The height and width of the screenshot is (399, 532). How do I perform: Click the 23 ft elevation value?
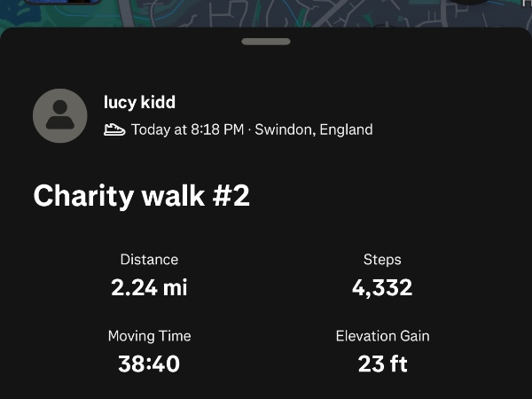[x=382, y=364]
